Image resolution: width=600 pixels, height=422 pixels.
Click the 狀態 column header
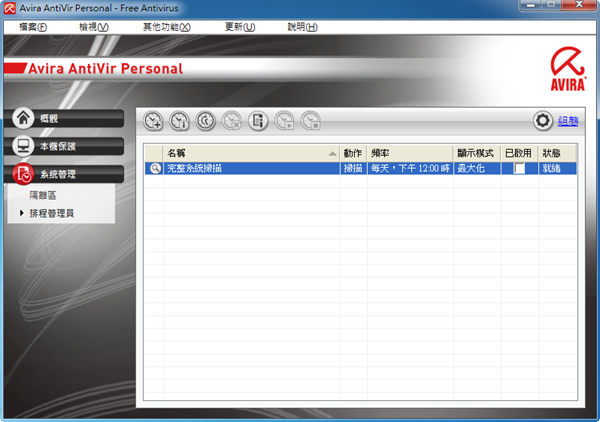[x=557, y=153]
